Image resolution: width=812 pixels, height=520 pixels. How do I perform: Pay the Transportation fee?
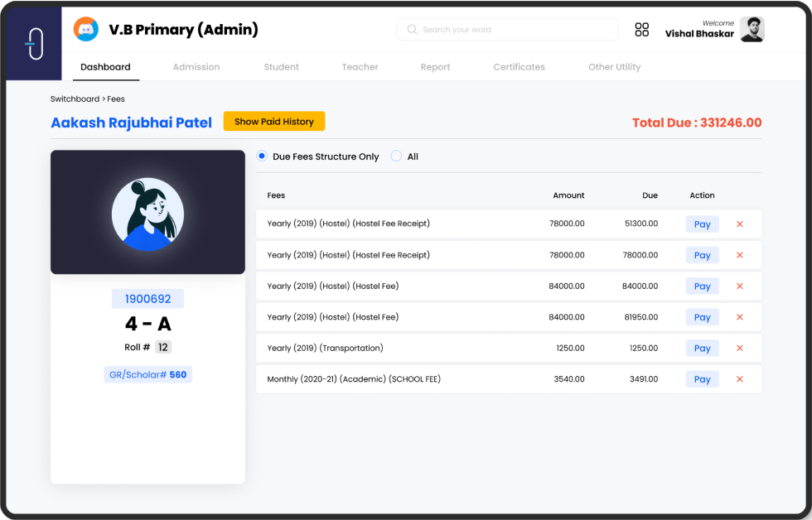702,349
